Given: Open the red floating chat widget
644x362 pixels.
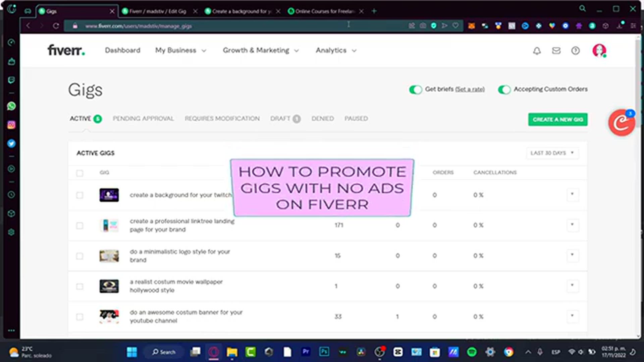Looking at the screenshot, I should (x=622, y=123).
